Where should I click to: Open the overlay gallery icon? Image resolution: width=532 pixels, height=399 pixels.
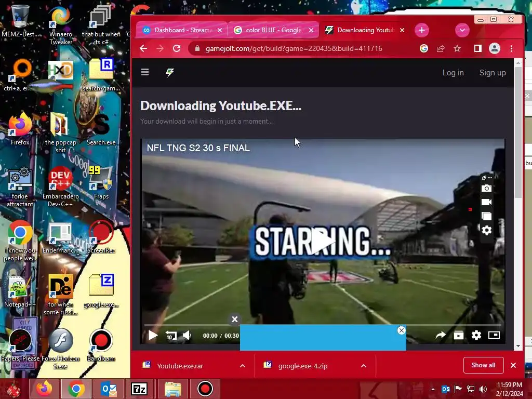(486, 216)
